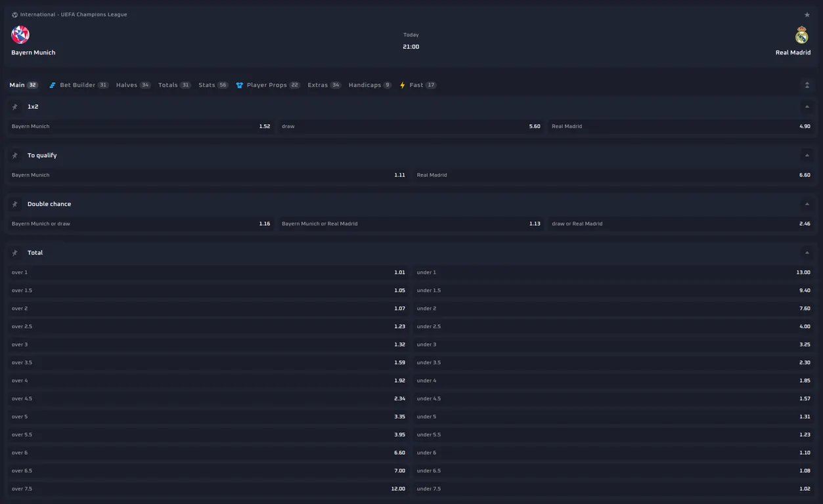Image resolution: width=823 pixels, height=504 pixels.
Task: Bet on Real Madrid 1x2 at 4.90
Action: (681, 127)
